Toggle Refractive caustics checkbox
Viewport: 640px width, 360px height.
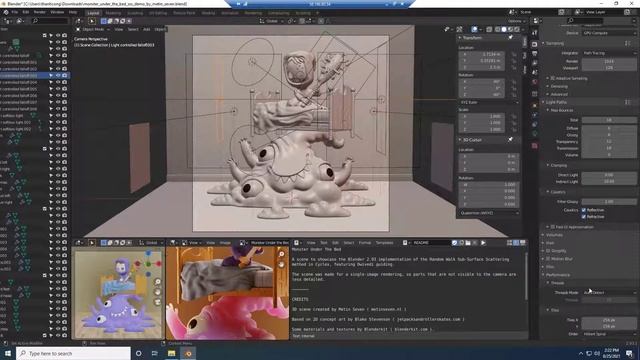click(x=584, y=217)
